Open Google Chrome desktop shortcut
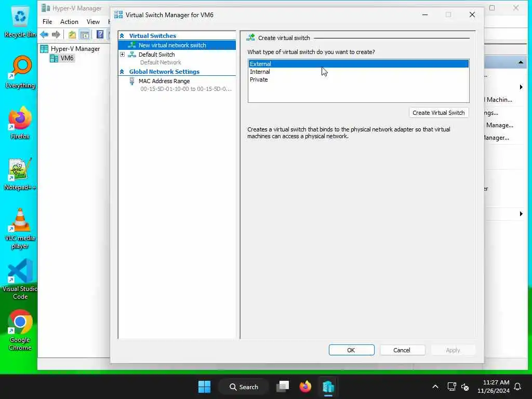 pyautogui.click(x=20, y=330)
